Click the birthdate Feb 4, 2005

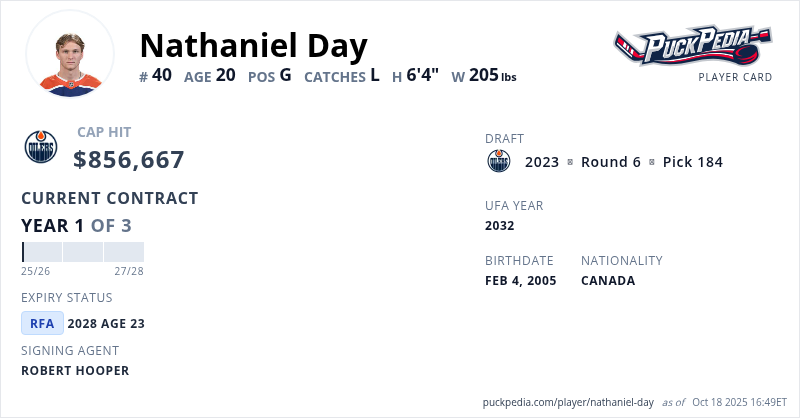click(x=520, y=281)
